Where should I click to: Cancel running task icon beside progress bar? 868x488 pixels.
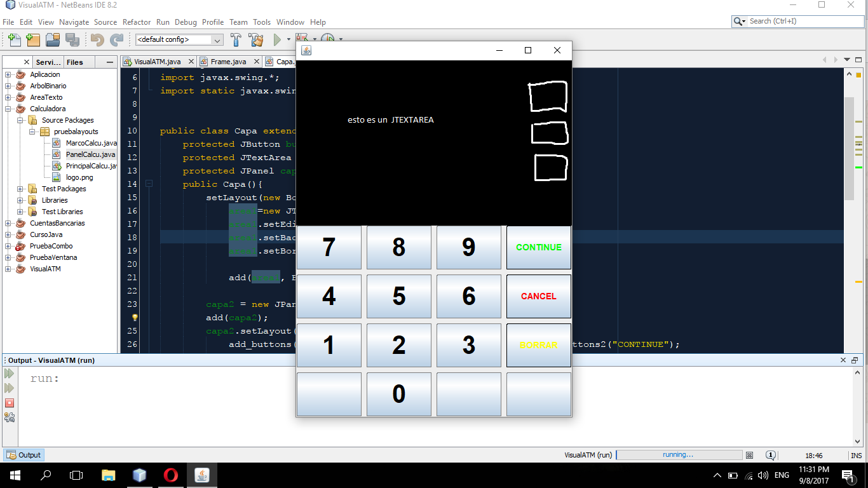coord(750,455)
